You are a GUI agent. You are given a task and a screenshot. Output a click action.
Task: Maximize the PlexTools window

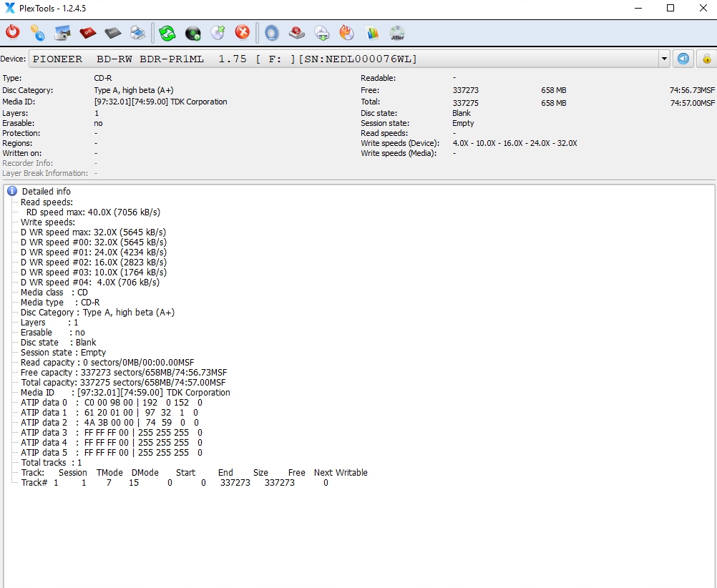tap(670, 9)
